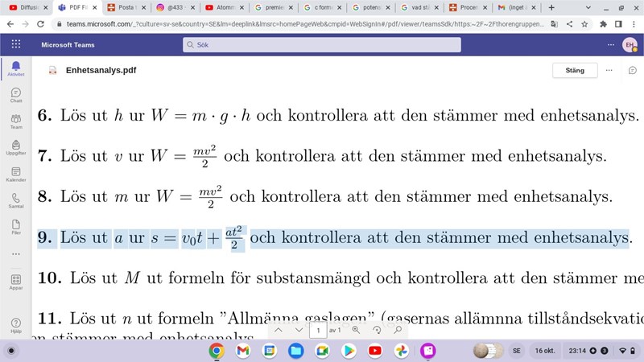The image size is (644, 362).
Task: Open Chatt in the Teams sidebar
Action: pyautogui.click(x=15, y=96)
